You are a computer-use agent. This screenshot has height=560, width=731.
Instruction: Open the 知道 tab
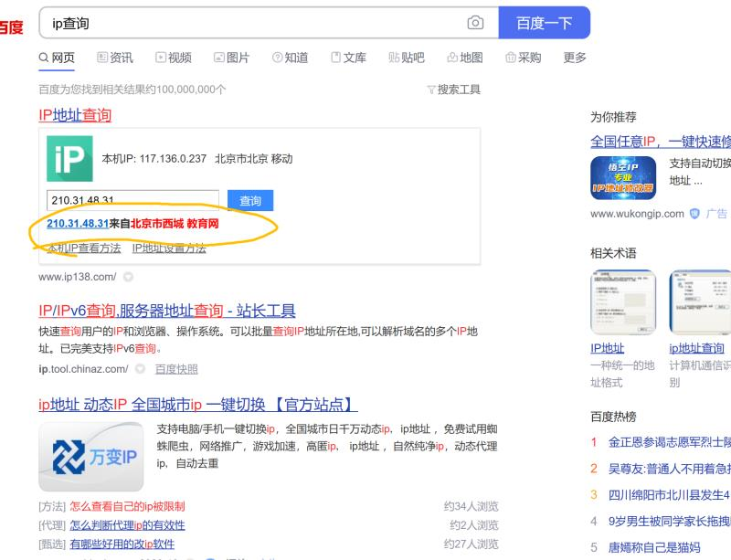[x=290, y=58]
